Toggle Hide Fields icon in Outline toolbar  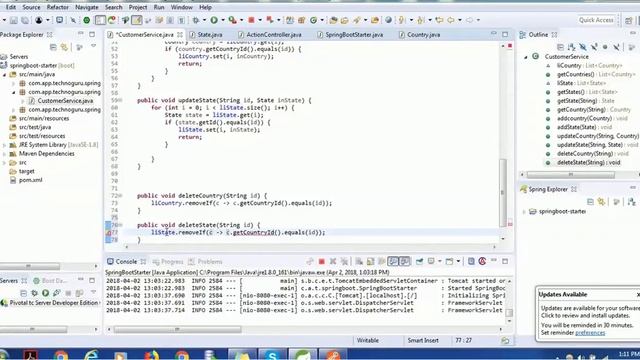click(583, 47)
